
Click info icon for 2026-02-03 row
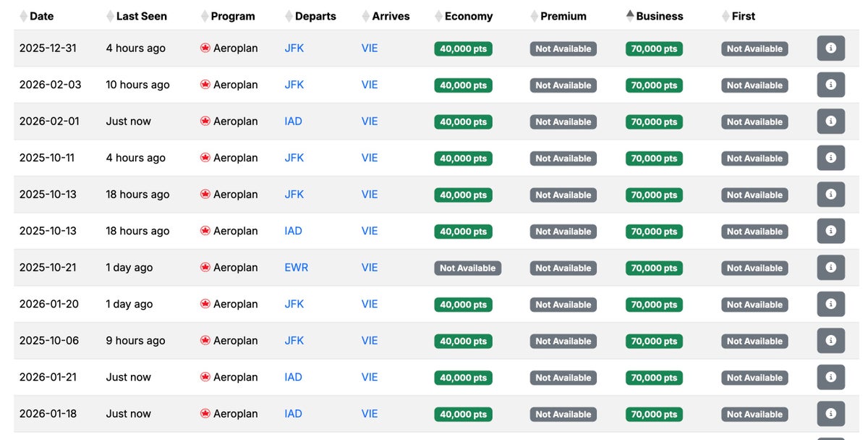830,85
